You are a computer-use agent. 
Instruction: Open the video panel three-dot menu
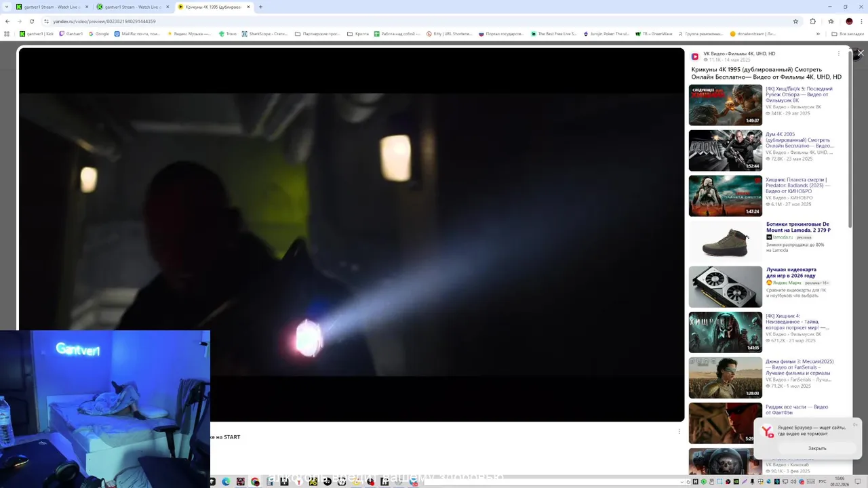838,54
